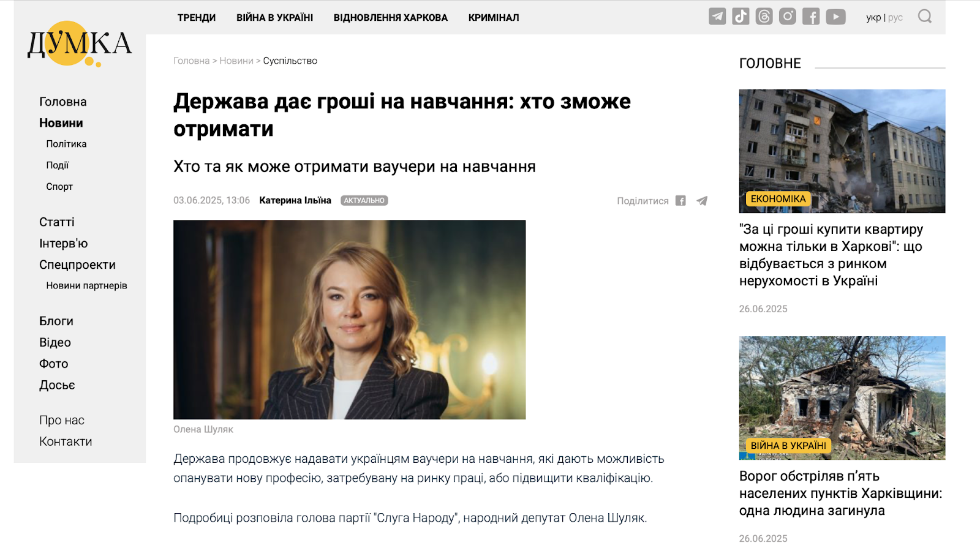The height and width of the screenshot is (548, 980).
Task: Click the Новини breadcrumb link
Action: pos(236,61)
